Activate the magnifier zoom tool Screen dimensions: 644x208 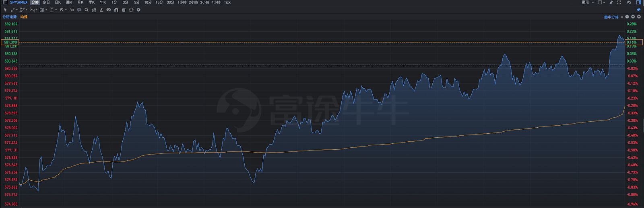(87, 10)
